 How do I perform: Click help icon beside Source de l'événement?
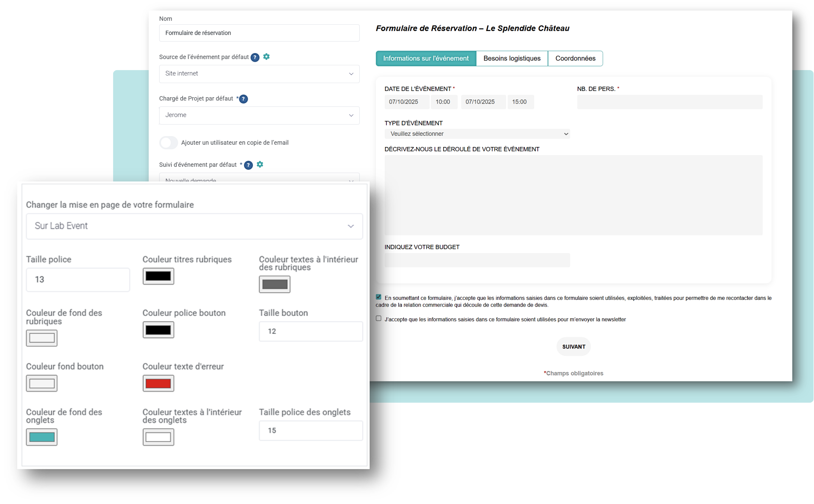point(255,57)
